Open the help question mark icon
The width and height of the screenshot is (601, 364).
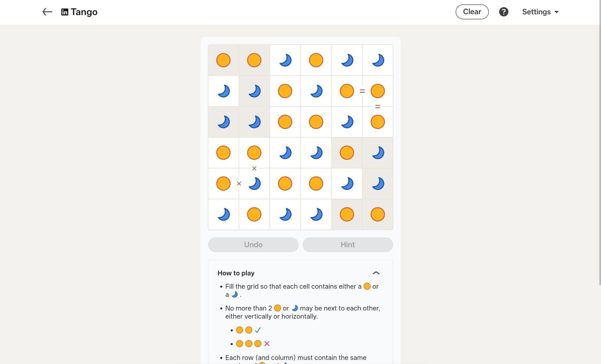click(x=503, y=12)
